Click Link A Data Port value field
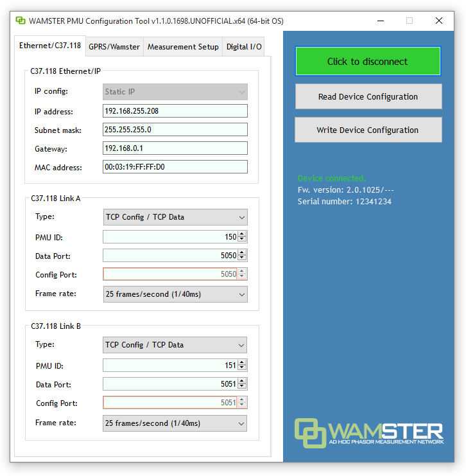This screenshot has height=476, width=466. click(x=170, y=255)
